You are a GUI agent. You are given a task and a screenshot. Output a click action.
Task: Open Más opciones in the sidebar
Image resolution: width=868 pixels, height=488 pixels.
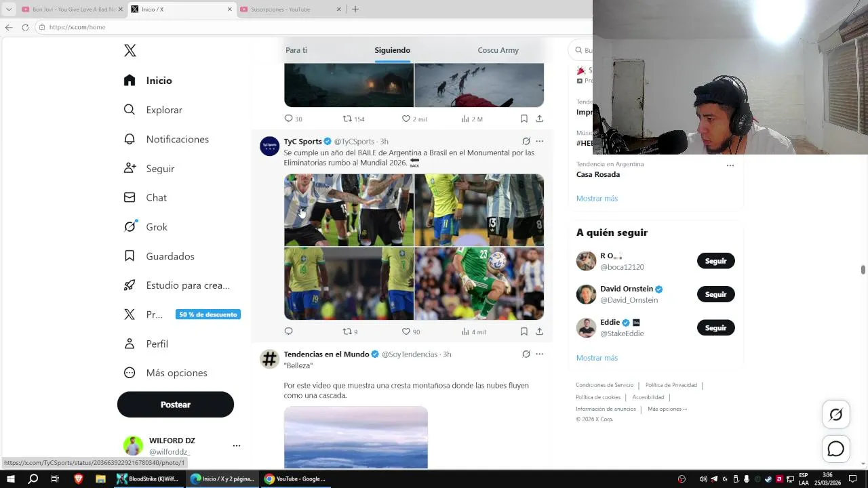pos(165,373)
